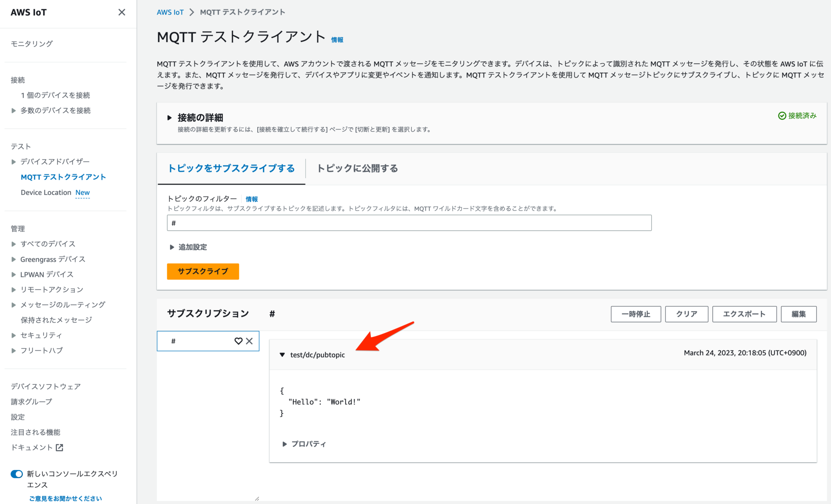This screenshot has width=831, height=504.
Task: Export messages with the エクスポート button
Action: tap(744, 314)
